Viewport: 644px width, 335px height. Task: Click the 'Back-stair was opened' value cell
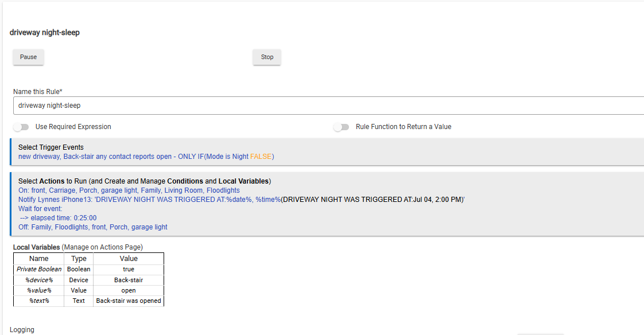point(129,301)
